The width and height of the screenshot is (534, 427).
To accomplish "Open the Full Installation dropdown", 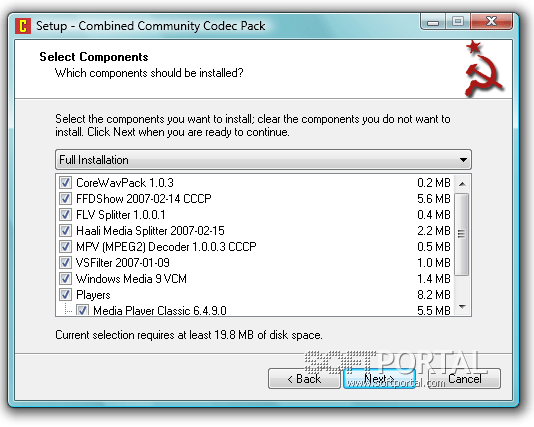I will pyautogui.click(x=263, y=160).
